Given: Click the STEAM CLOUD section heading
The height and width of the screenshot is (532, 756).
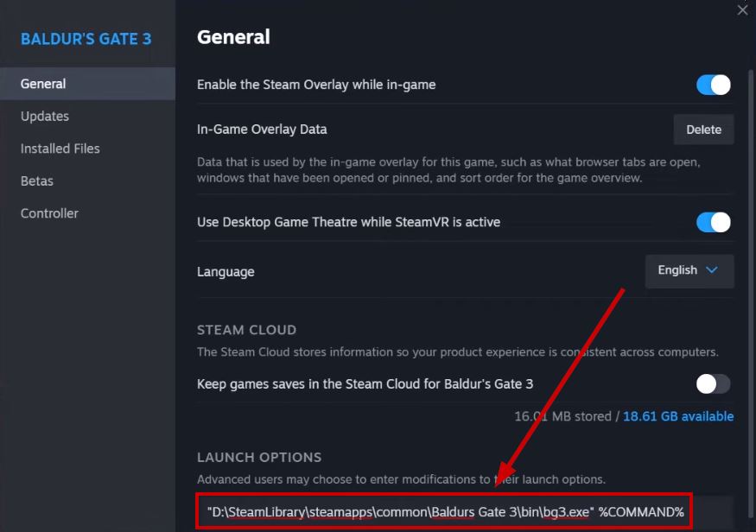Looking at the screenshot, I should tap(246, 330).
